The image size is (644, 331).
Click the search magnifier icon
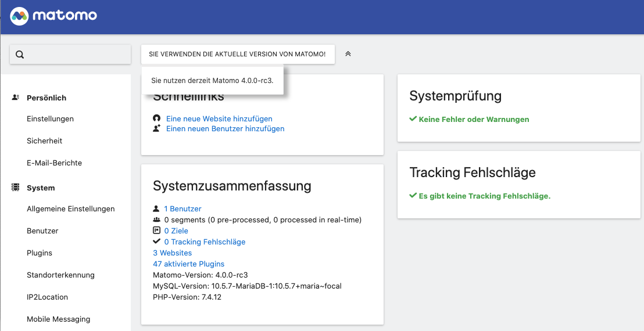tap(20, 55)
